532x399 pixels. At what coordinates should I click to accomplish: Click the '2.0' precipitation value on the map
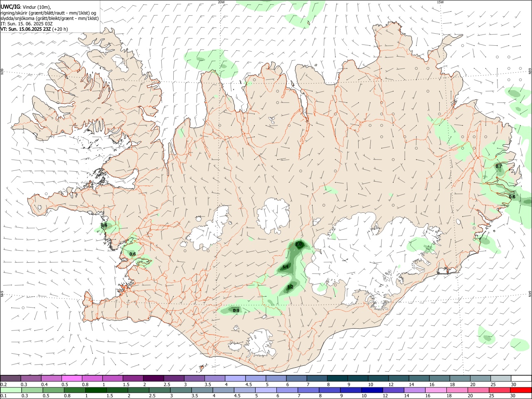298,244
